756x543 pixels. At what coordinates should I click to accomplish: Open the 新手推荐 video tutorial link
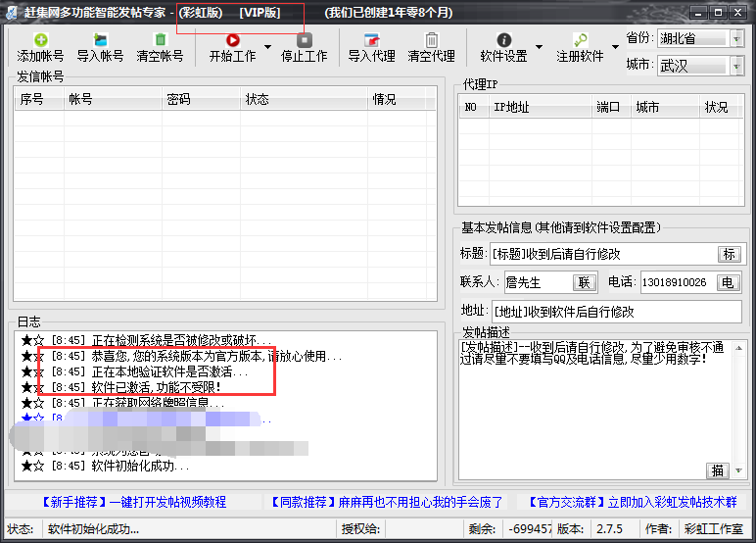tap(132, 502)
